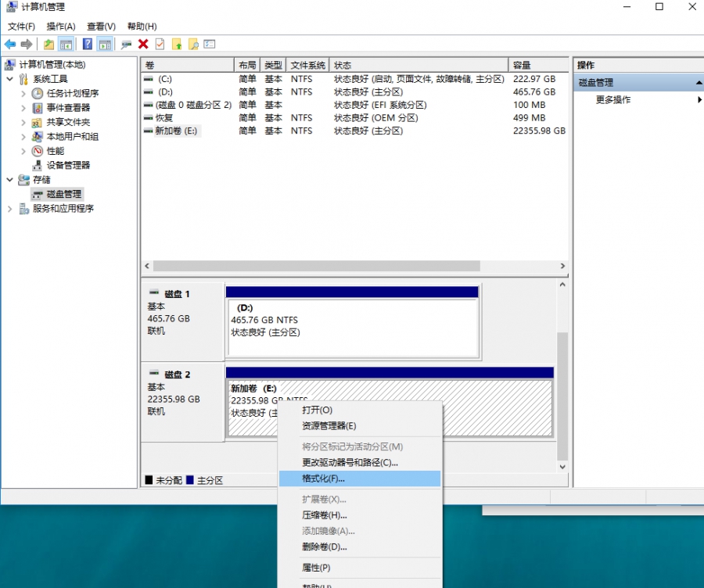Click 更多操作 in the actions pane
This screenshot has height=588, width=704.
[613, 100]
